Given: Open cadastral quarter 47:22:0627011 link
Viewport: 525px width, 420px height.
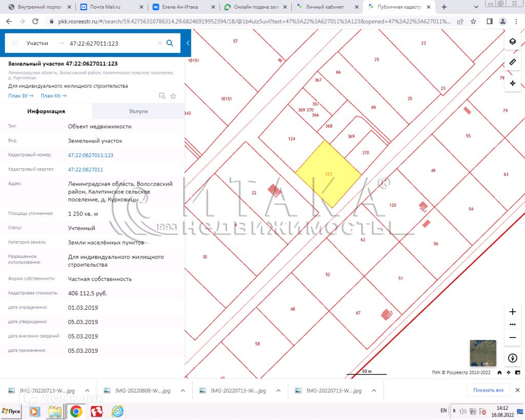Looking at the screenshot, I should 86,169.
